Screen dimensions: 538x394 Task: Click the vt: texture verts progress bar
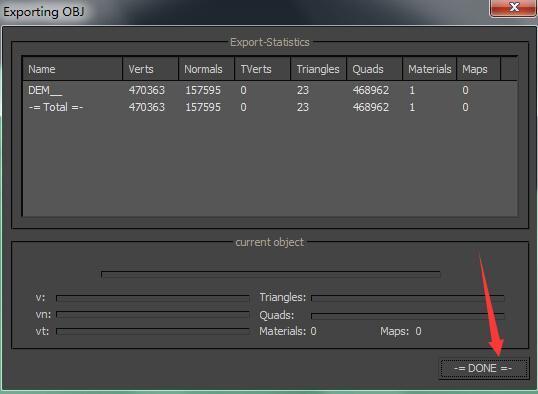[x=153, y=331]
